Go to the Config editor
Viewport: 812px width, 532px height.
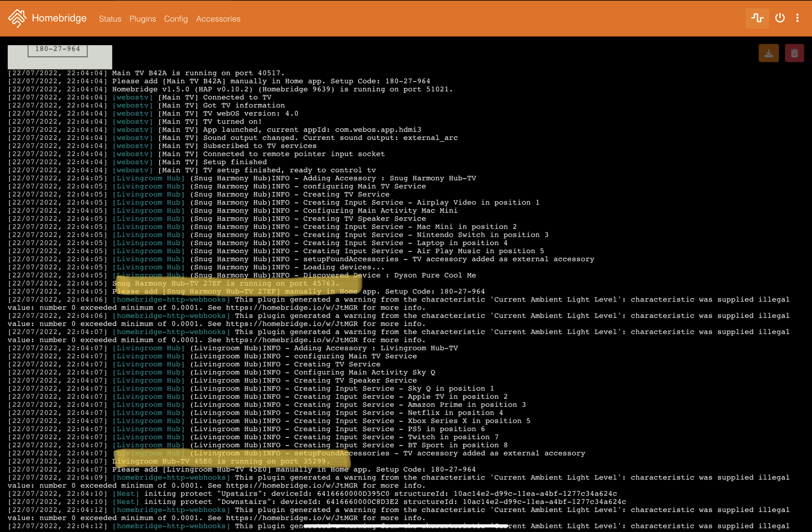pyautogui.click(x=176, y=19)
